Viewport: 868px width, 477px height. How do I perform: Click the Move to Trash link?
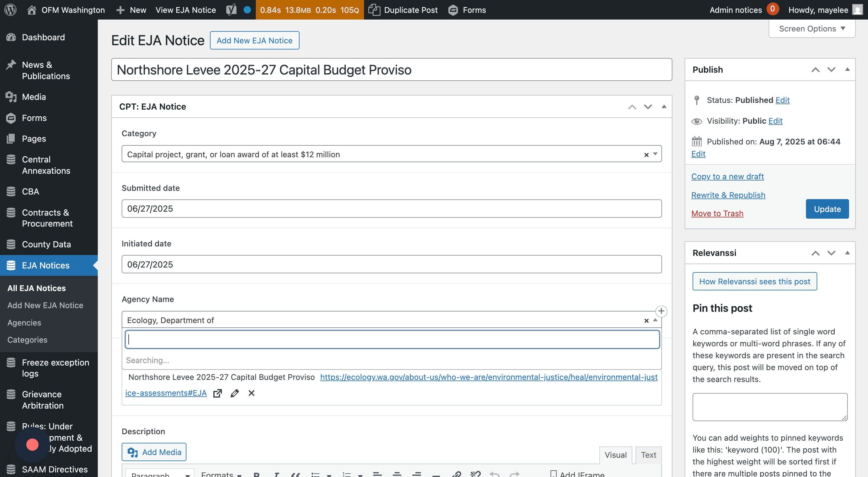(x=717, y=213)
